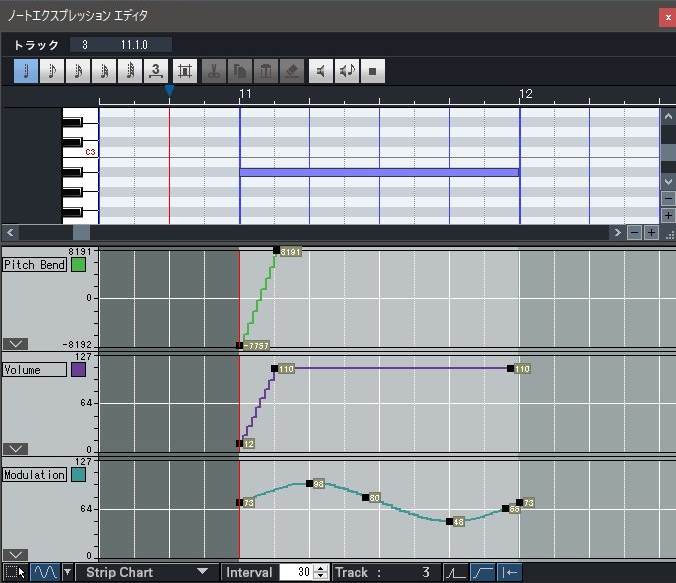Image resolution: width=676 pixels, height=583 pixels.
Task: Click the Volume lane label
Action: (34, 370)
